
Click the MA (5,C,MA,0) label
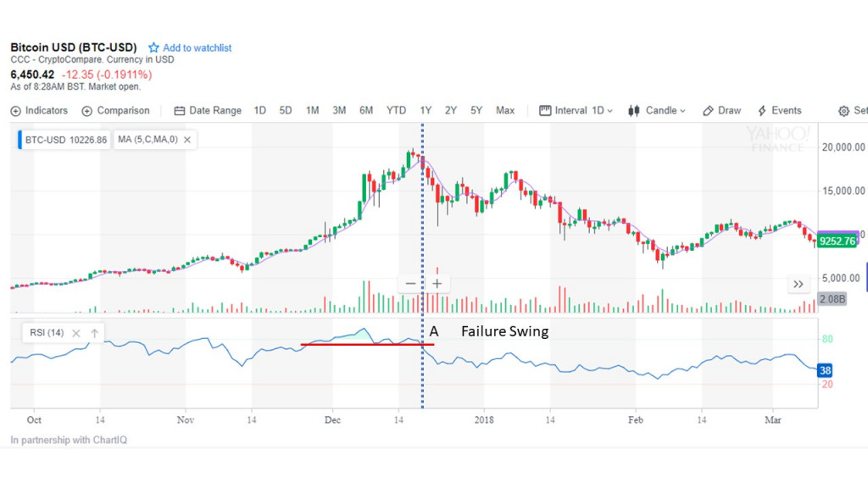147,140
